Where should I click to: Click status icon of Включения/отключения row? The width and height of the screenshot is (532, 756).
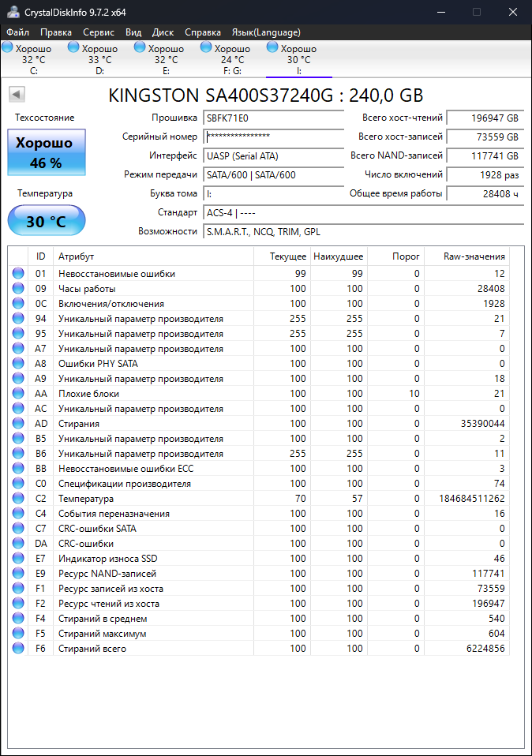point(18,303)
